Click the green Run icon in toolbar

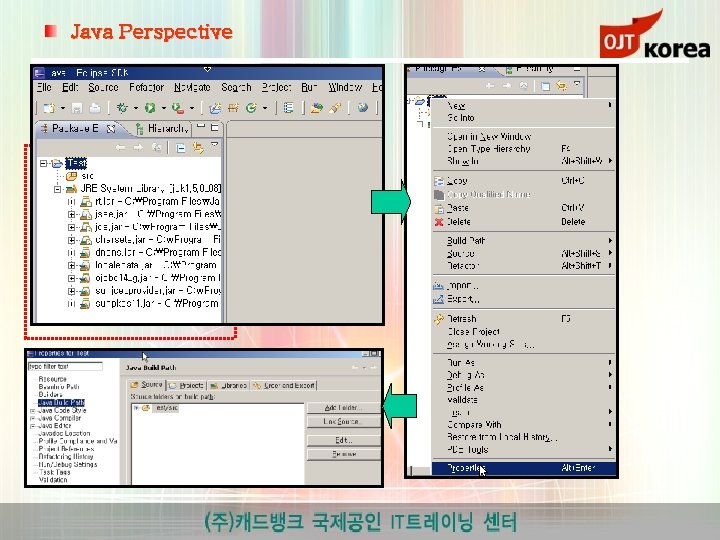150,108
